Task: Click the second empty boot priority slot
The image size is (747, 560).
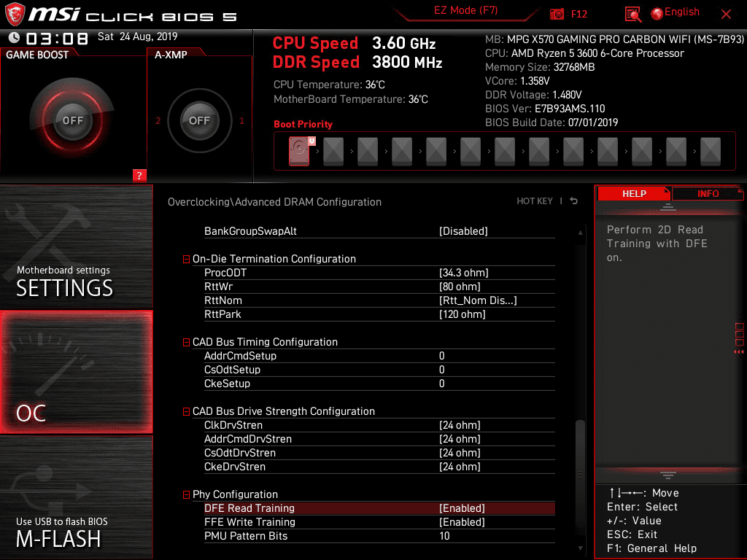Action: 368,152
